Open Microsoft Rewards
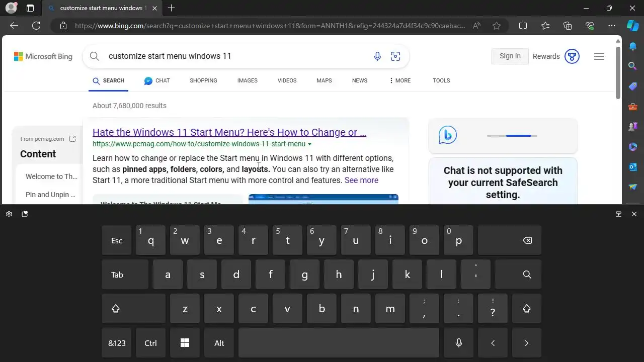644x362 pixels. 556,56
